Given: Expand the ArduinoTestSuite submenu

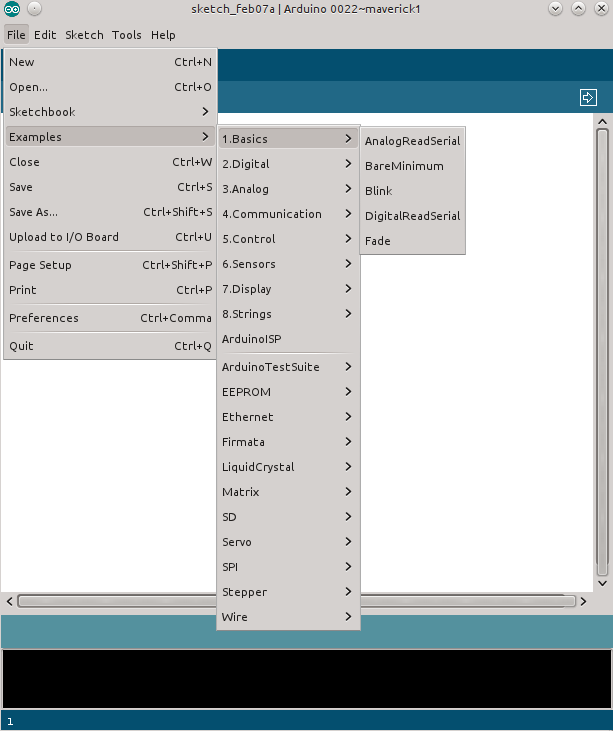Looking at the screenshot, I should point(288,367).
